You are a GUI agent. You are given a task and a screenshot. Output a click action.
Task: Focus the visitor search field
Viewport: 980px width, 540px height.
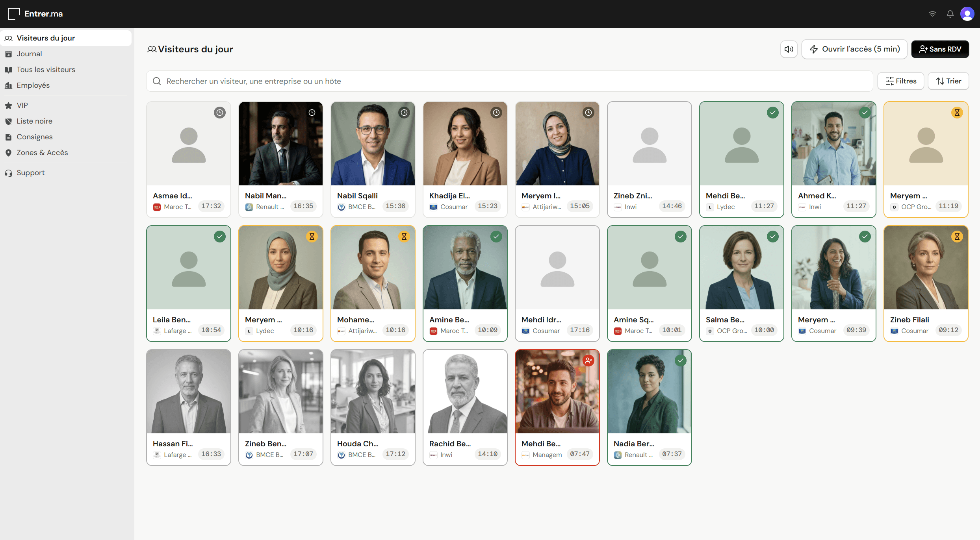(x=510, y=81)
